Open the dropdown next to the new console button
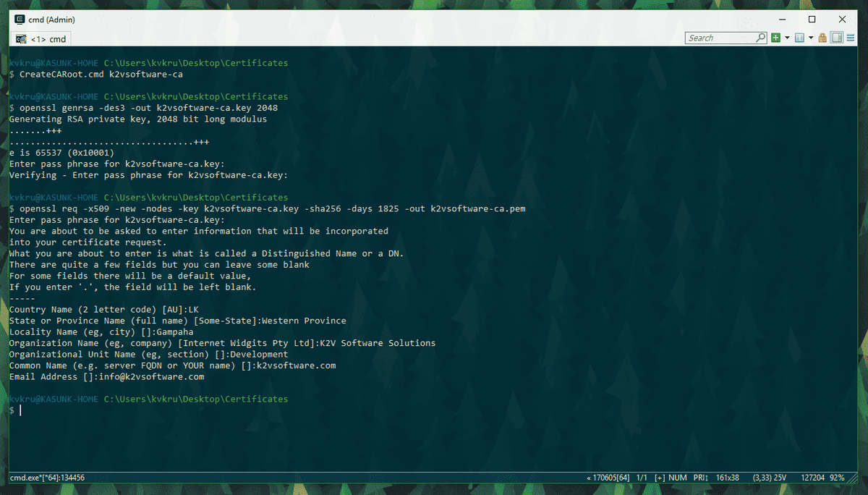The width and height of the screenshot is (868, 495). pos(787,37)
